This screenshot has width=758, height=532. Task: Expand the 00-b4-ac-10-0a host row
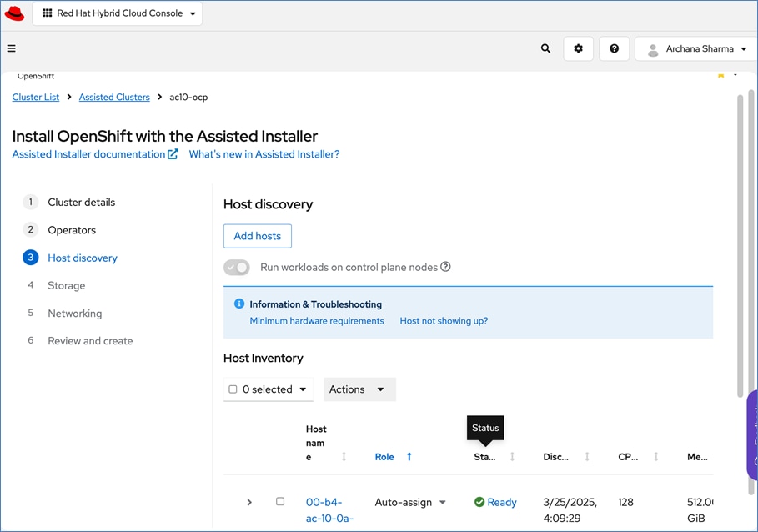[249, 503]
